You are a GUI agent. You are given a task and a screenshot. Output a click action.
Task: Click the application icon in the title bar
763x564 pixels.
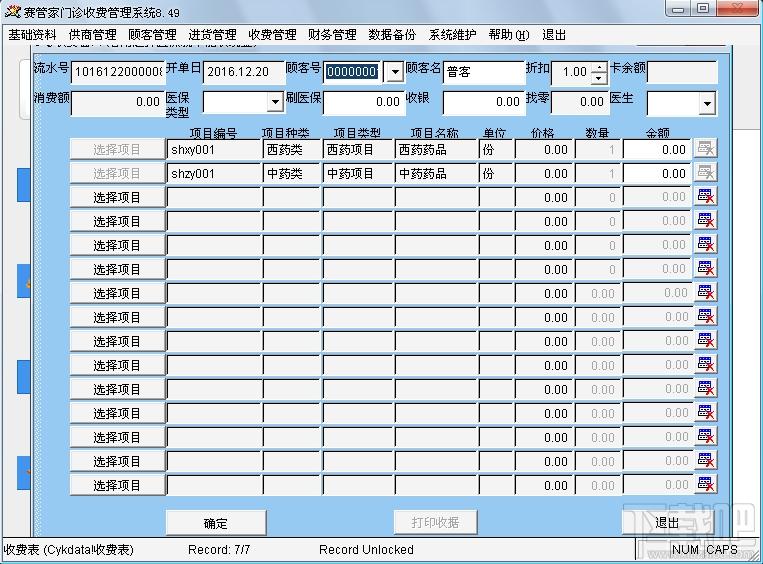tap(12, 11)
